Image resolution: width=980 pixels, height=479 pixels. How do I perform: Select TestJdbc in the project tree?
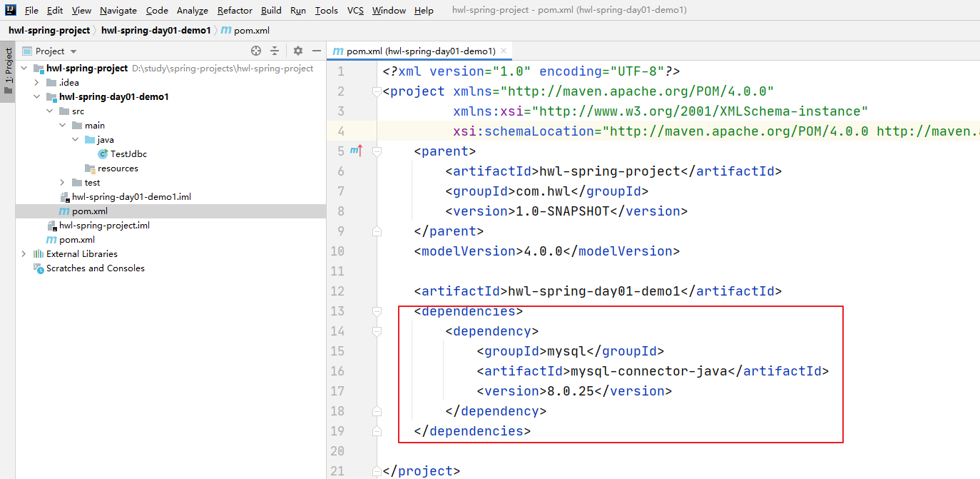pyautogui.click(x=128, y=153)
